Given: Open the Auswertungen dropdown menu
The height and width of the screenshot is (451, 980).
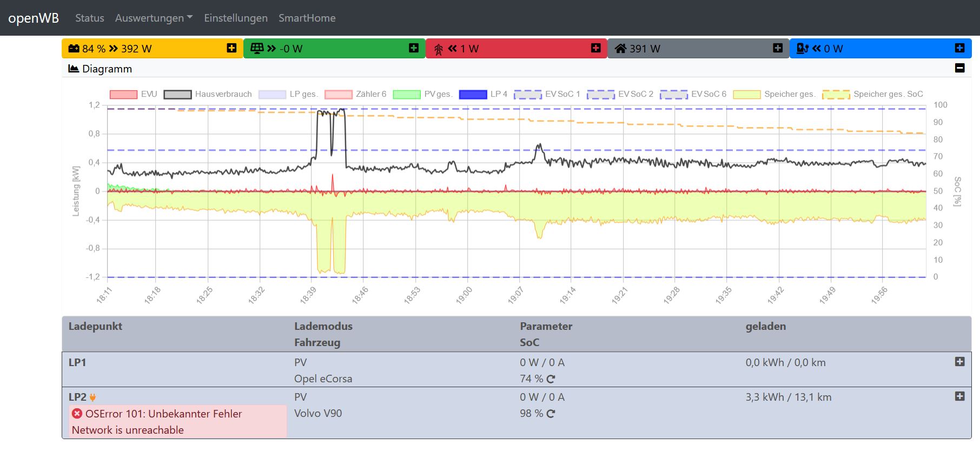Looking at the screenshot, I should coord(154,18).
